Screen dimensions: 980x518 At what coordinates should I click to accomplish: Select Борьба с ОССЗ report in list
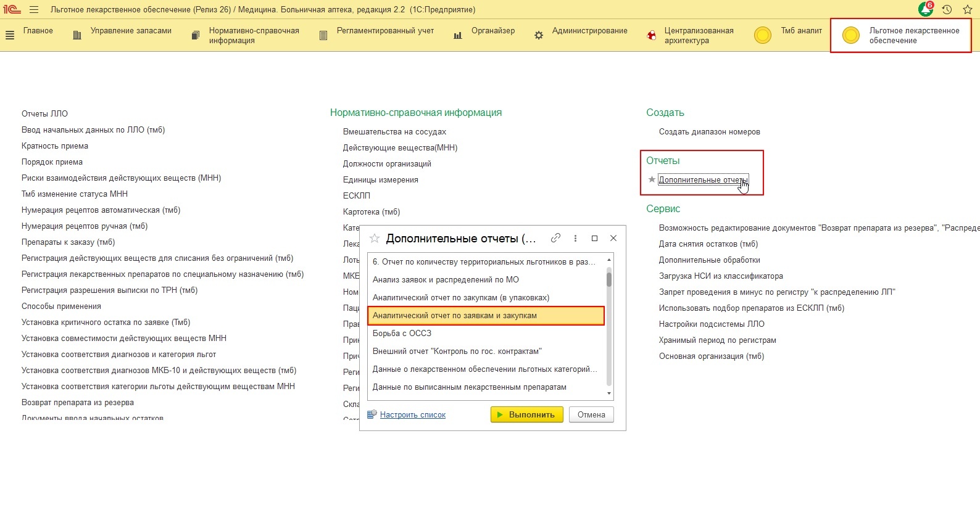point(402,334)
